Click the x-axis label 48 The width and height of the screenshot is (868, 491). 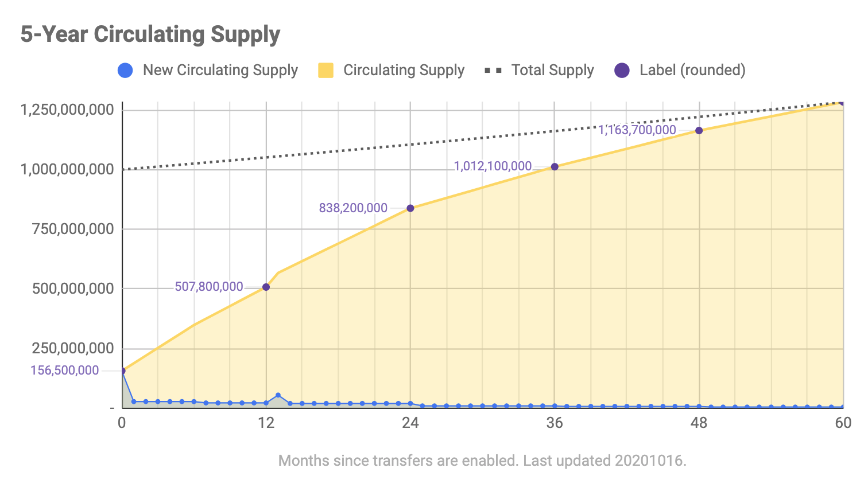699,423
